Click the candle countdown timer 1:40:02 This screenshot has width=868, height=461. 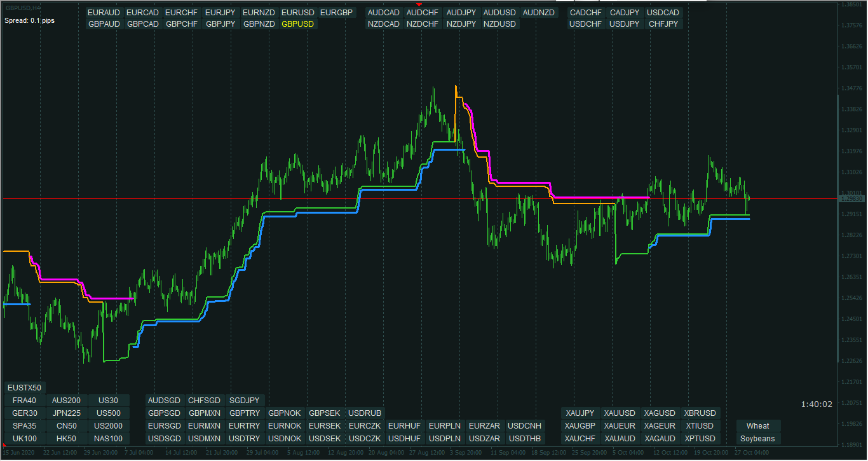[x=817, y=404]
